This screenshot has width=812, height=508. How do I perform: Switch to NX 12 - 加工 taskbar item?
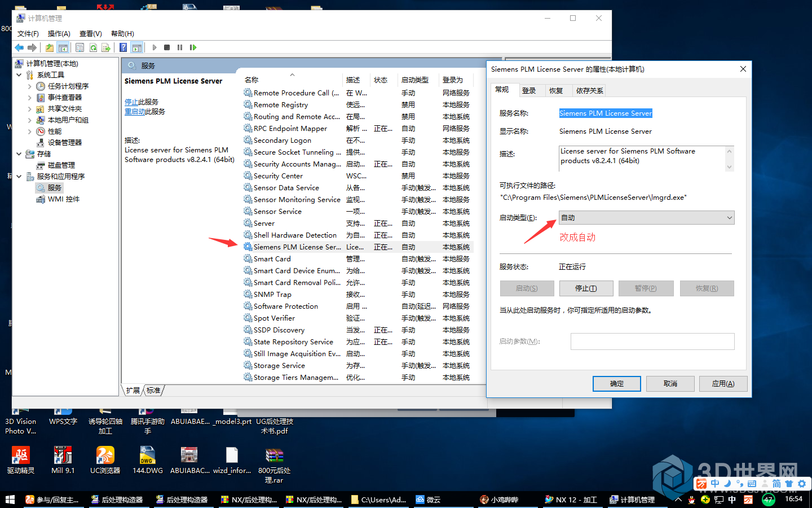[x=571, y=500]
